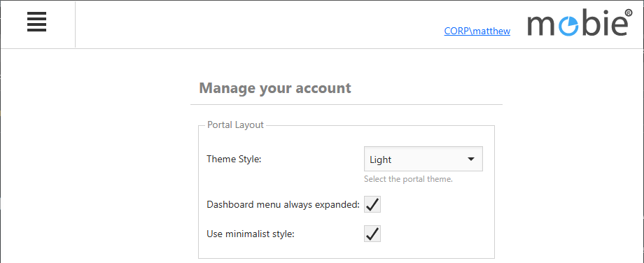The width and height of the screenshot is (644, 263).
Task: Open the CORP\matthew account link
Action: tap(477, 31)
